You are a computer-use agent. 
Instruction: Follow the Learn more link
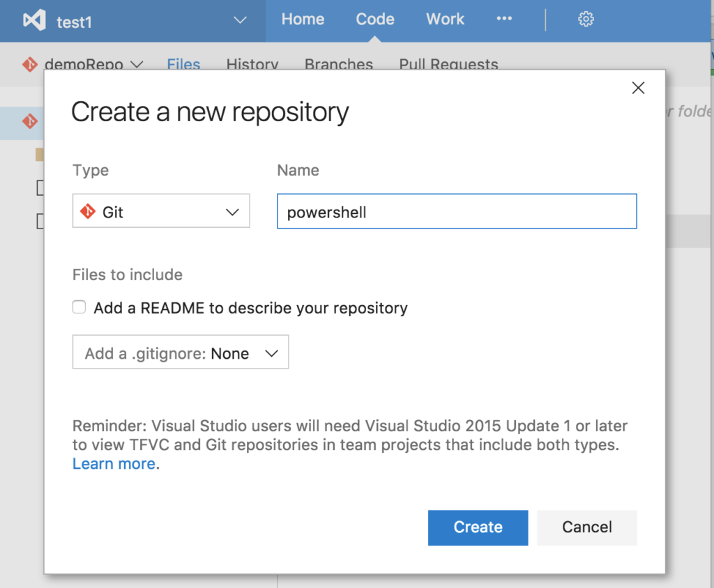click(114, 464)
